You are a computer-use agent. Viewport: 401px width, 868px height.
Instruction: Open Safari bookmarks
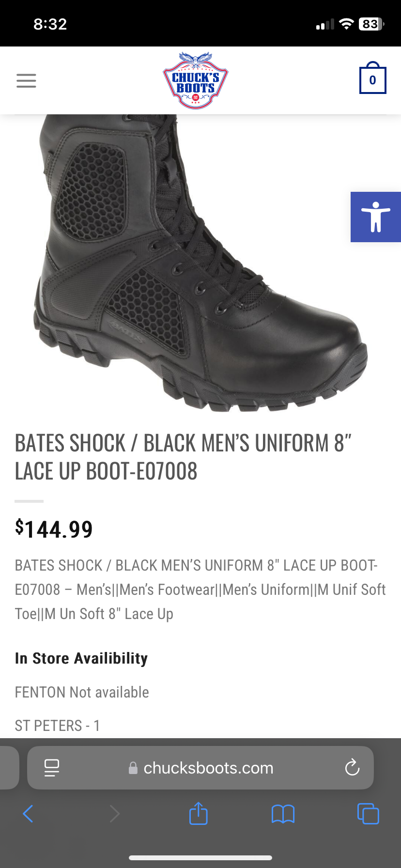click(283, 814)
